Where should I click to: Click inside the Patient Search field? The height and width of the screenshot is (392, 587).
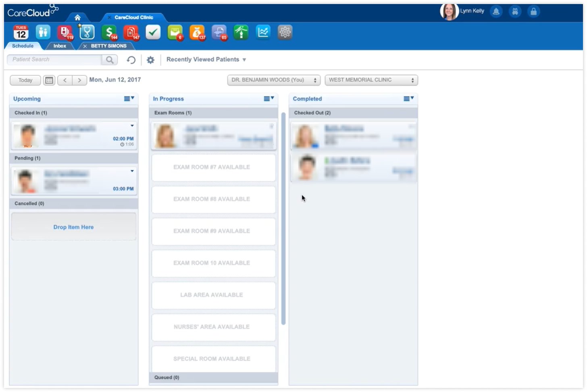click(x=54, y=59)
